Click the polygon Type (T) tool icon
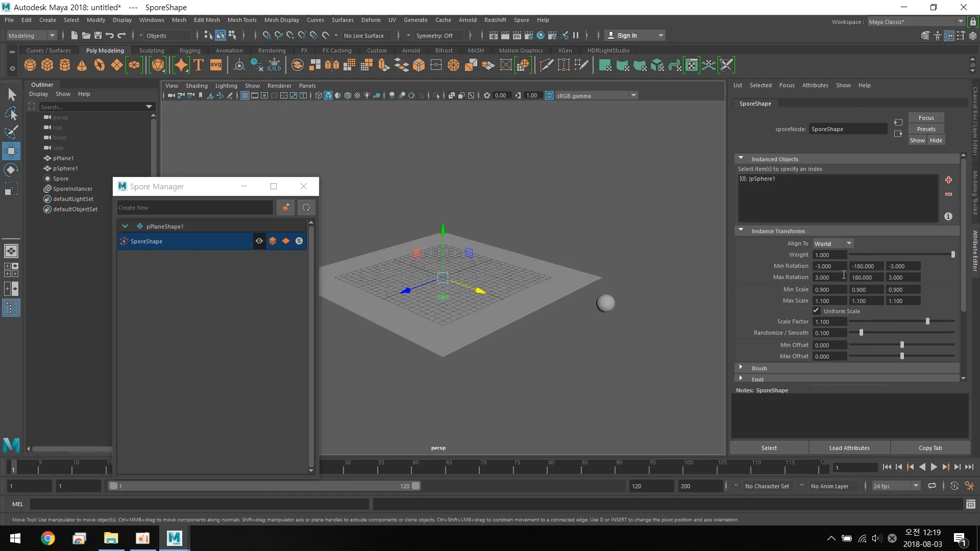 pyautogui.click(x=199, y=65)
